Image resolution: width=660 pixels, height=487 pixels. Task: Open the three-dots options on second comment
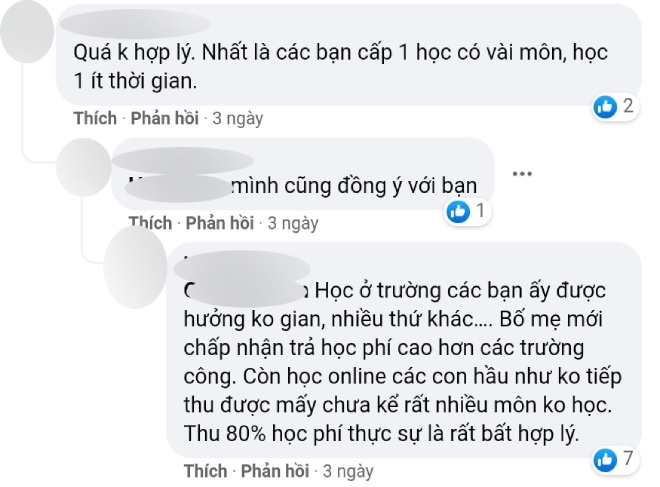point(522,173)
